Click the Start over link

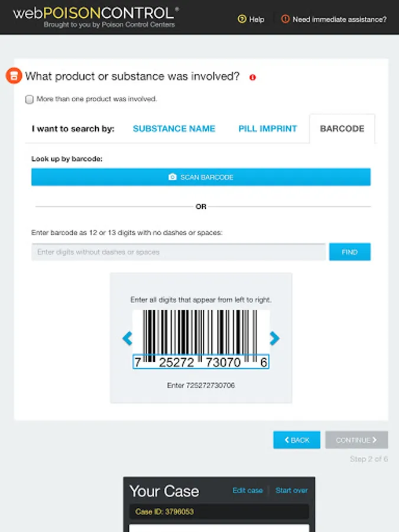point(291,490)
